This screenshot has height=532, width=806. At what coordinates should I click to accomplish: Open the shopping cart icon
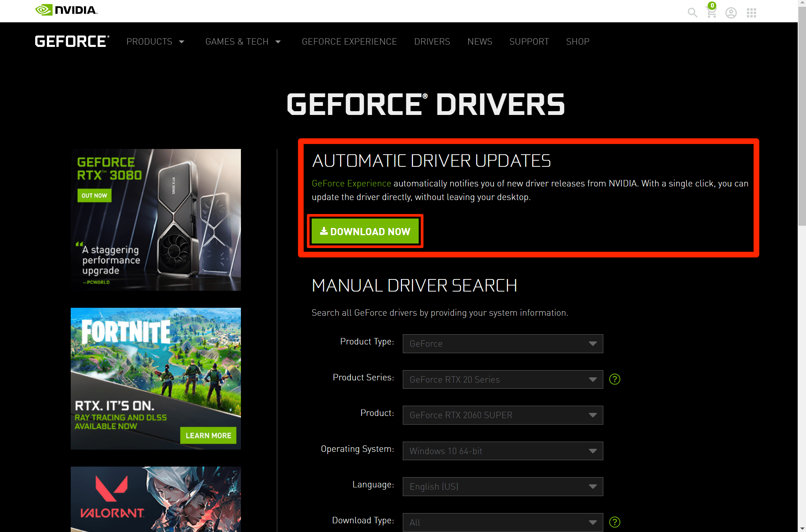coord(711,12)
